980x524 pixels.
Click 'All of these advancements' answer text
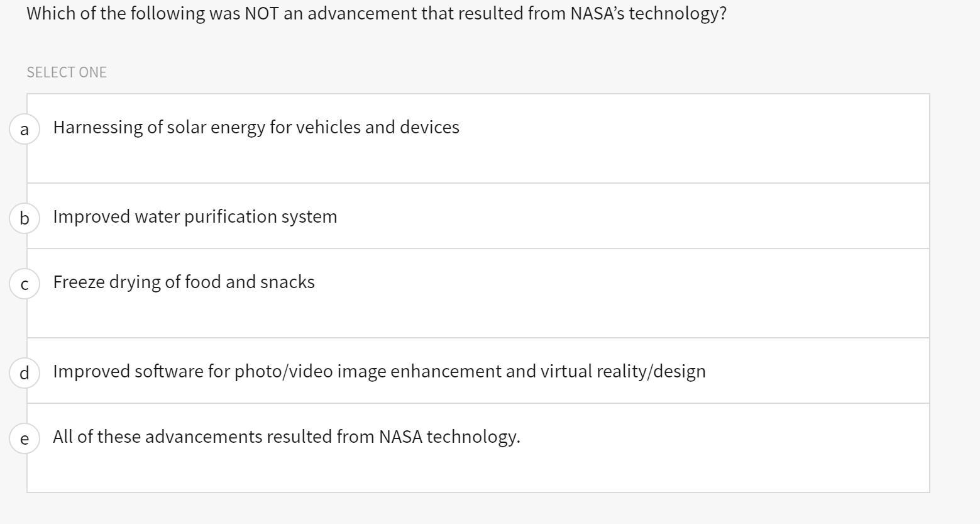tap(286, 437)
